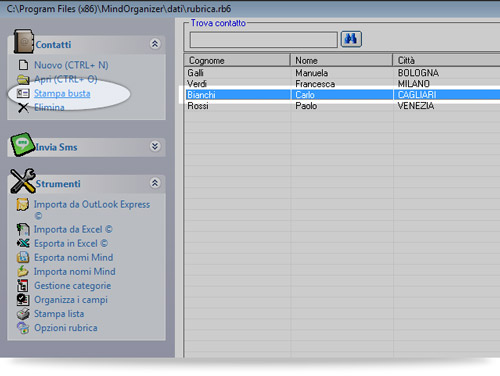Click the Esporta in Excel link
500x376 pixels.
tap(71, 243)
